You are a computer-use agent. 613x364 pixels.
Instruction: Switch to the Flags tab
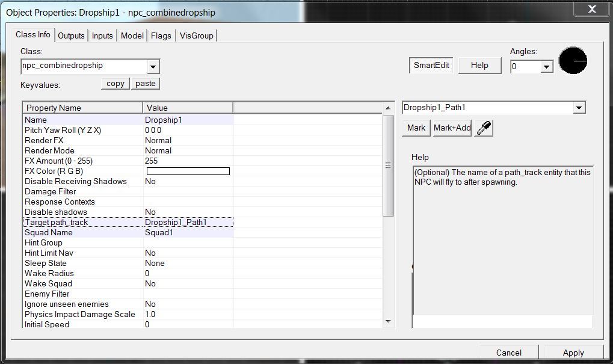click(x=161, y=35)
